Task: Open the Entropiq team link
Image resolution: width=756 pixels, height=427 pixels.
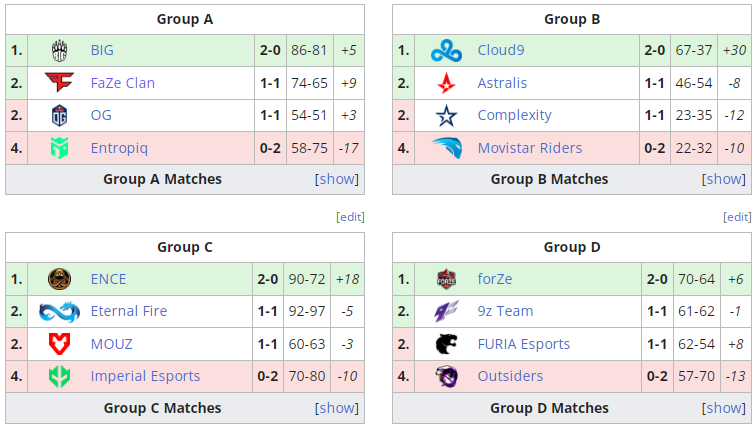Action: (120, 148)
